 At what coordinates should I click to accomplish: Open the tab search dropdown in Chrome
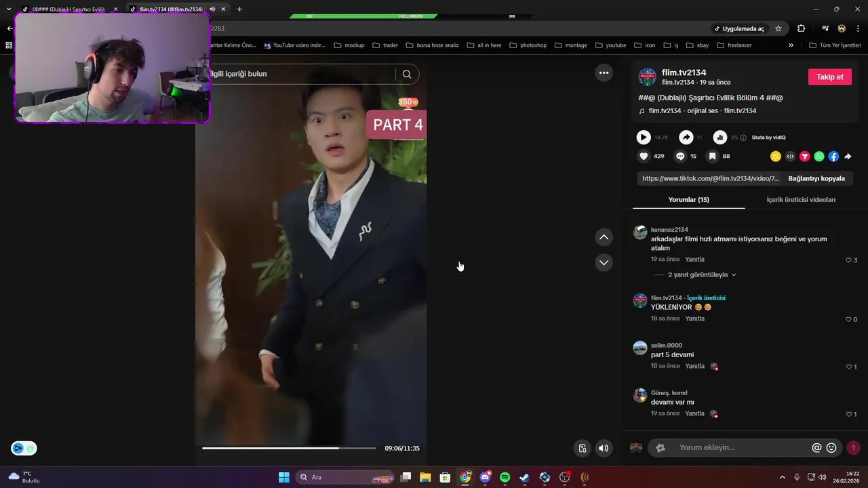tap(9, 9)
